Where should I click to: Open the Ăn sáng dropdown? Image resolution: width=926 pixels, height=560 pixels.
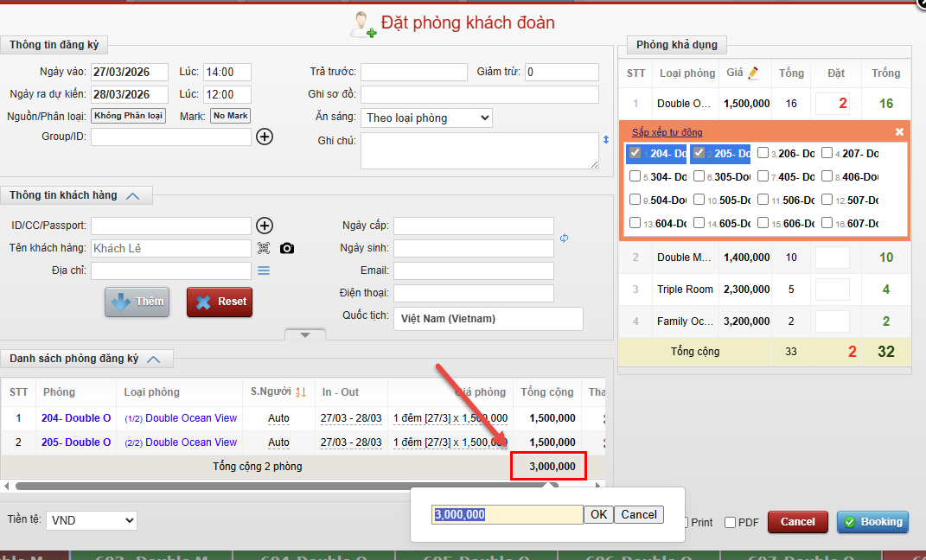tap(426, 118)
